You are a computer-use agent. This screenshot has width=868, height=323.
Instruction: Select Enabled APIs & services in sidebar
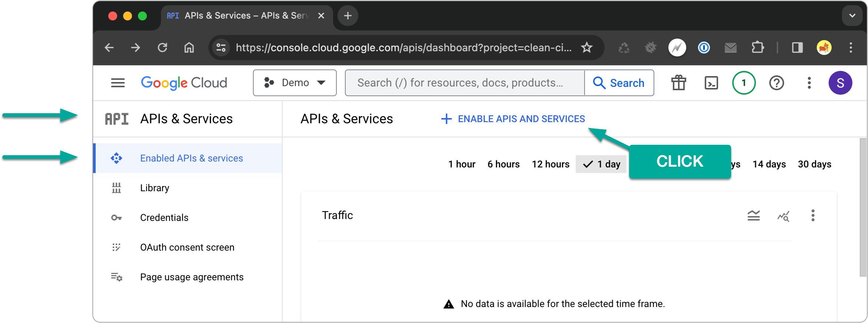tap(188, 158)
